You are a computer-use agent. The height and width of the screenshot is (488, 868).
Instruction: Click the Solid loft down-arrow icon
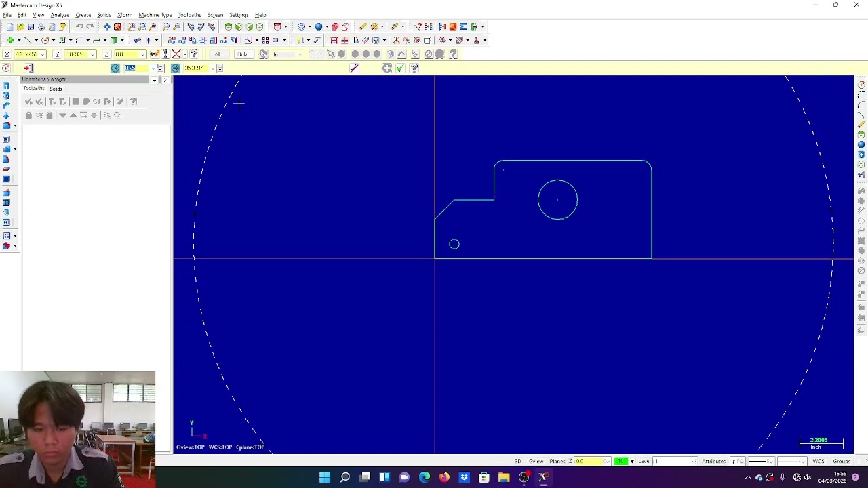(x=6, y=115)
